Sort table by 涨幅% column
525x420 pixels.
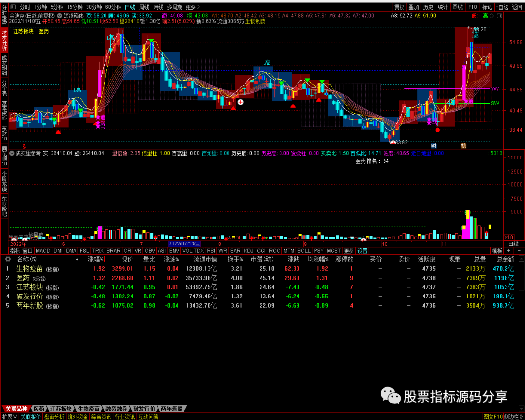coord(96,259)
